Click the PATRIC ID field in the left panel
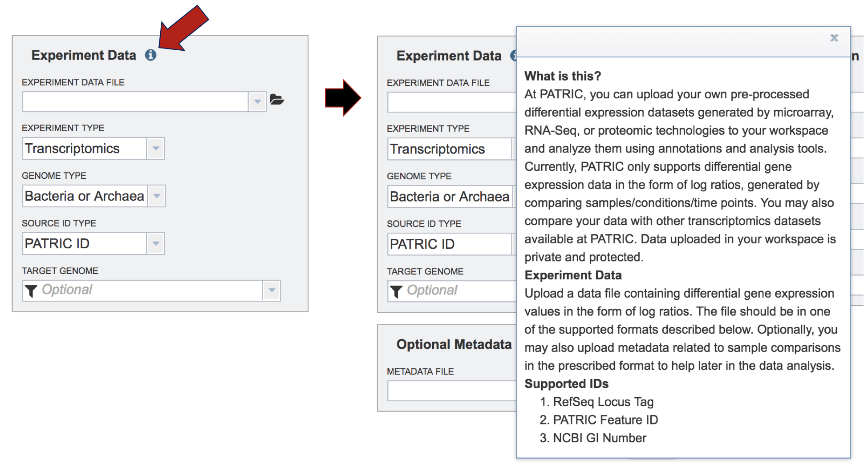 click(x=85, y=244)
